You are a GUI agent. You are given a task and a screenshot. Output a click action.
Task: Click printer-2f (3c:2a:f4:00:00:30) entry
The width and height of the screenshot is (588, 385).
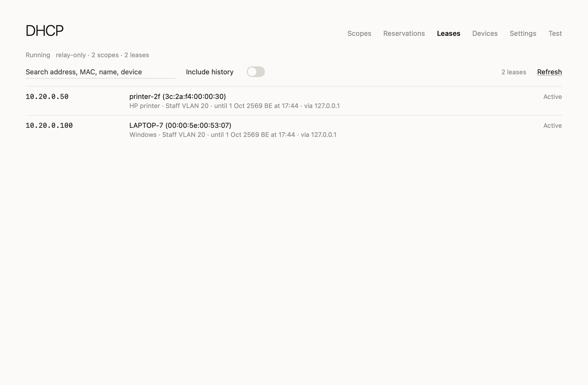178,96
